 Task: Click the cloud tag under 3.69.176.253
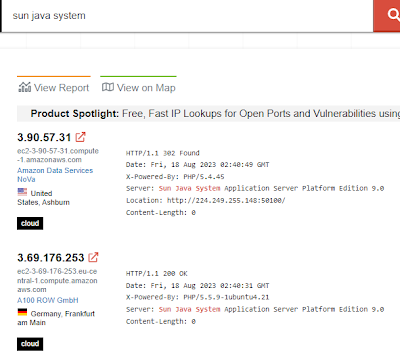click(x=30, y=344)
